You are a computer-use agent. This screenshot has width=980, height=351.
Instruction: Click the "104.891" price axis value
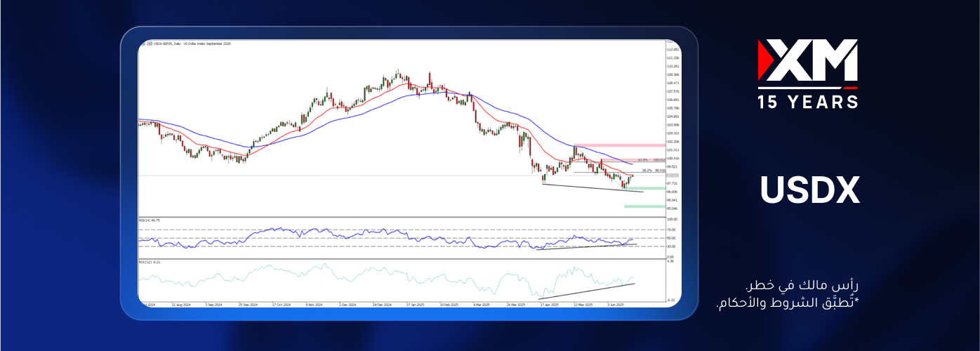pos(673,117)
